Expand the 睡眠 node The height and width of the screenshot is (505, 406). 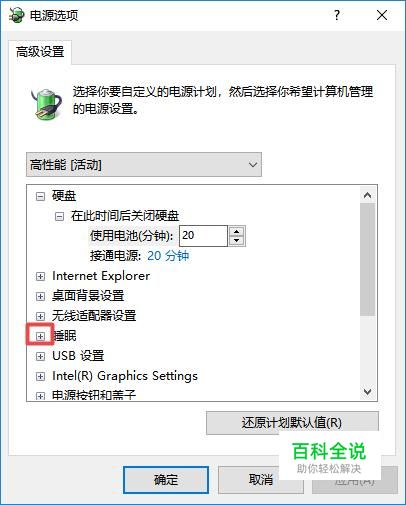point(40,336)
